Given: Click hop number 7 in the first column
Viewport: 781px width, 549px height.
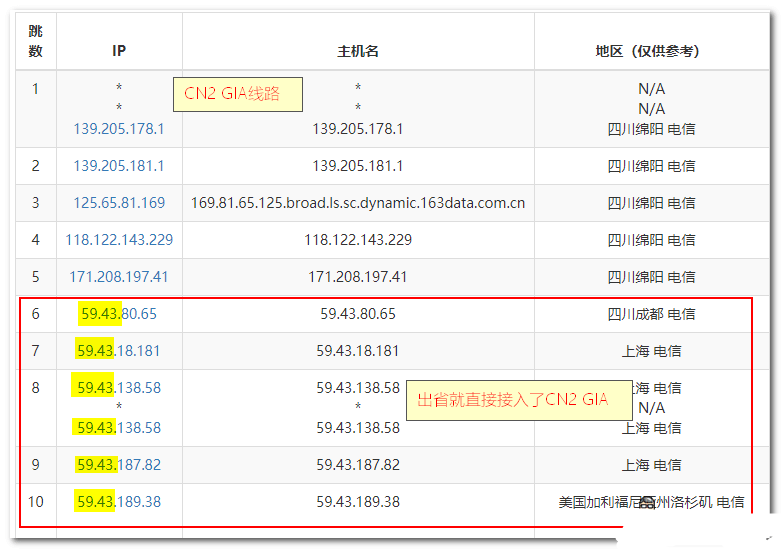Looking at the screenshot, I should [x=36, y=351].
